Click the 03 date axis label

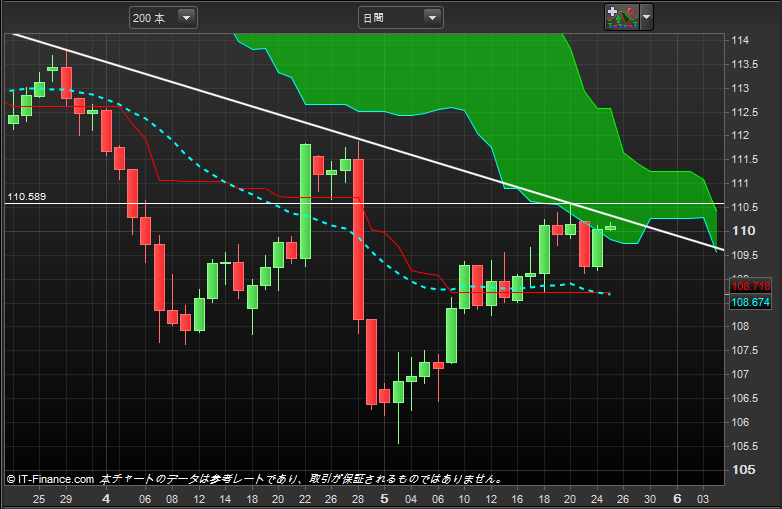click(703, 499)
